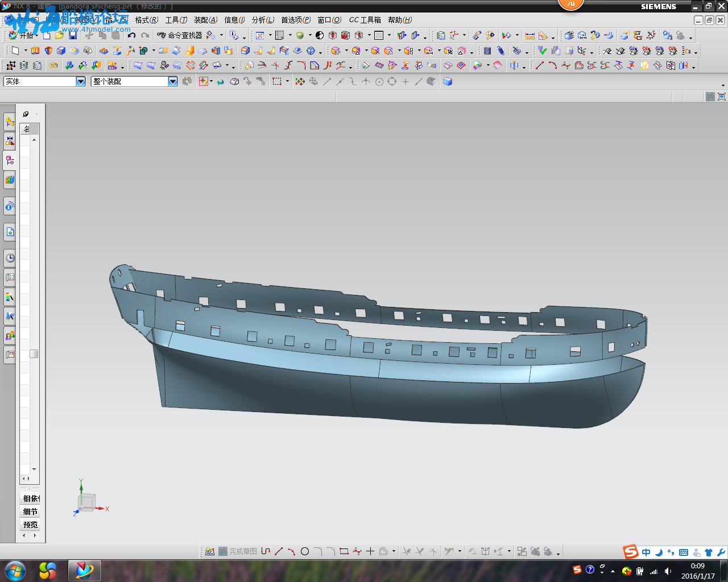The width and height of the screenshot is (728, 582).
Task: Click the New file icon
Action: point(47,35)
